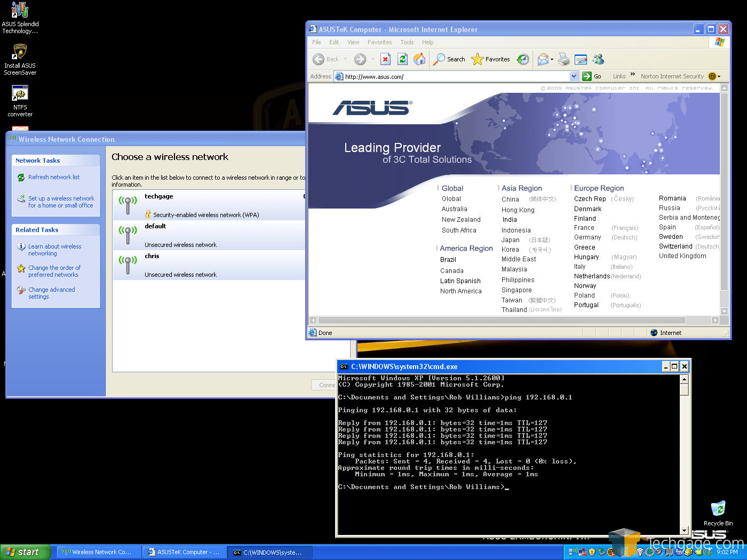The height and width of the screenshot is (560, 747).
Task: Open United Kingdom link on ASUS page
Action: [682, 256]
